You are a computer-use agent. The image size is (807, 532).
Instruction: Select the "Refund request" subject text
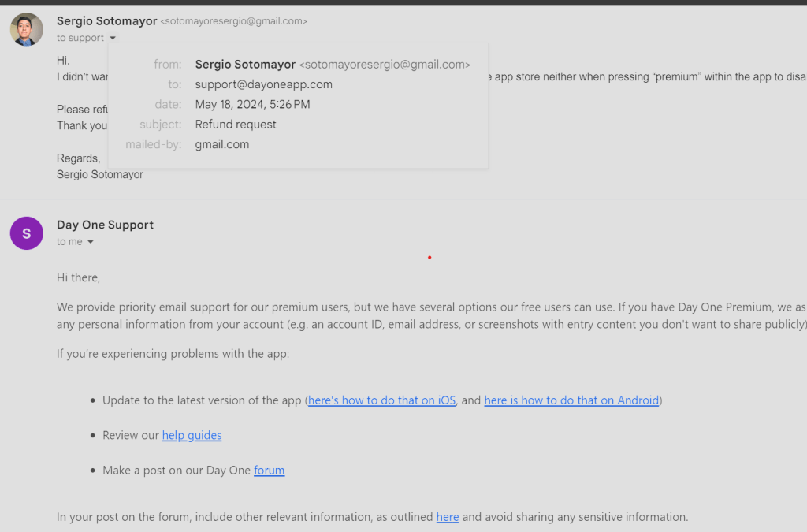click(x=236, y=125)
